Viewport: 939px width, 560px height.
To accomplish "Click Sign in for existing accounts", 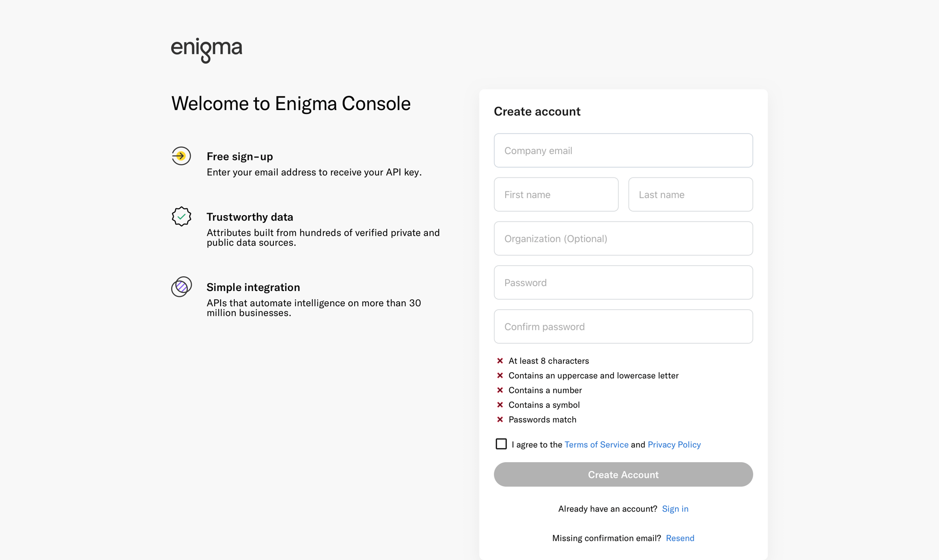I will [x=675, y=509].
